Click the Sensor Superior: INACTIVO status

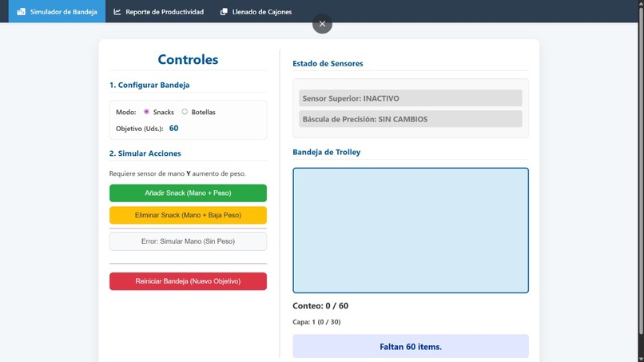point(411,98)
